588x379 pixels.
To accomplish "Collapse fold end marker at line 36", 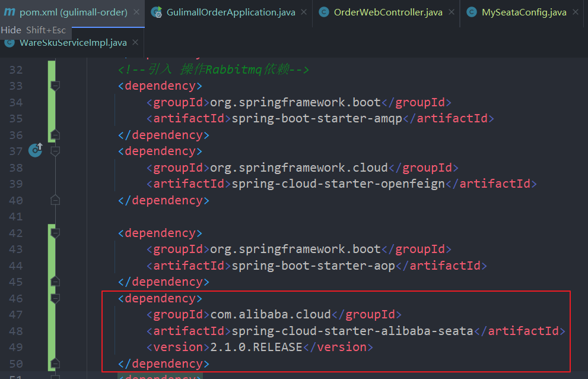I will point(55,134).
